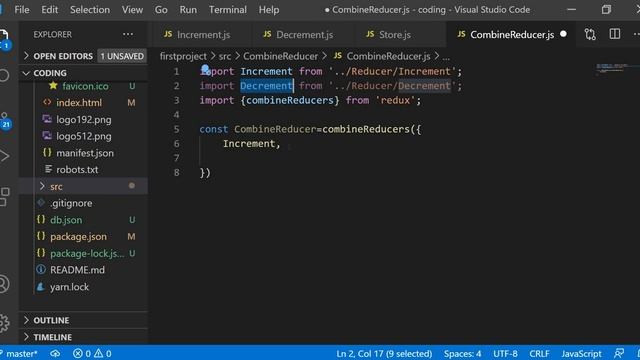Click Spaces: 4 indentation setting
Image resolution: width=640 pixels, height=360 pixels.
coord(462,353)
